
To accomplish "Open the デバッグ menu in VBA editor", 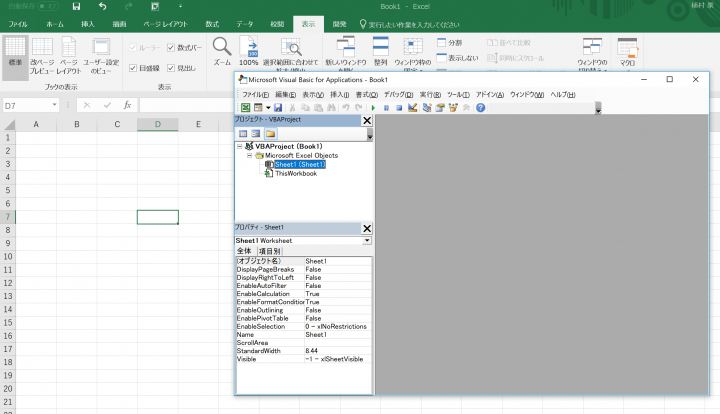I will [398, 95].
